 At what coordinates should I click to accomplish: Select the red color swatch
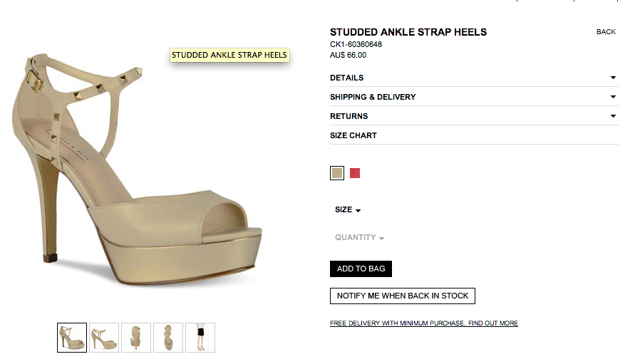pyautogui.click(x=355, y=173)
